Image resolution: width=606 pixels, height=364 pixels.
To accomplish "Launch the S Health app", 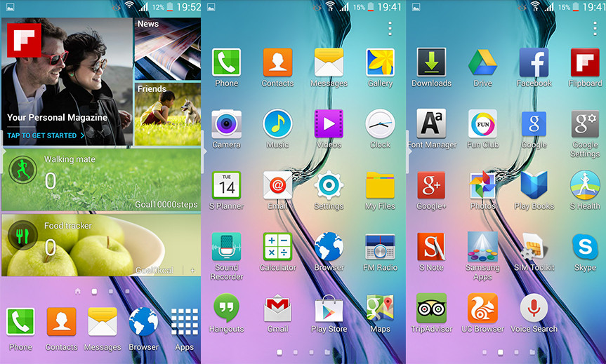I will pyautogui.click(x=584, y=186).
